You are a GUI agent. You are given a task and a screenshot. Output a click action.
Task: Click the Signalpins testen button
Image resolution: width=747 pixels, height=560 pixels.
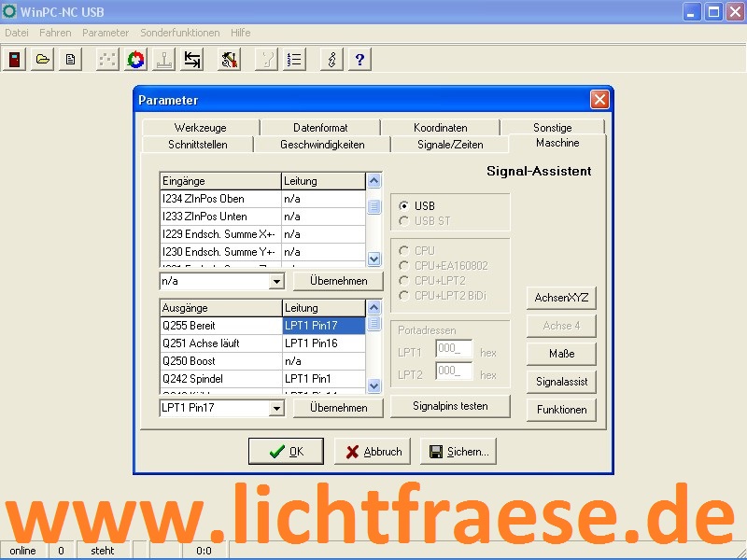tap(450, 406)
